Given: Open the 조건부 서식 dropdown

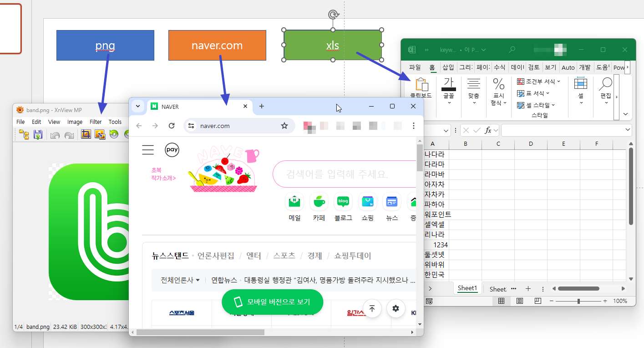Looking at the screenshot, I should click(539, 82).
